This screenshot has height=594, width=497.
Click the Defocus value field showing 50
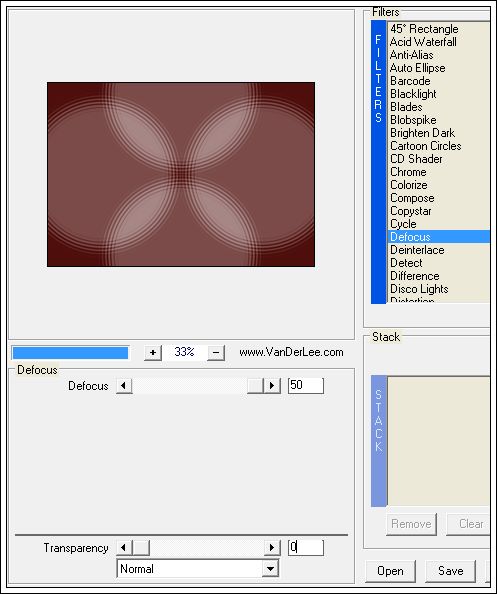click(306, 386)
